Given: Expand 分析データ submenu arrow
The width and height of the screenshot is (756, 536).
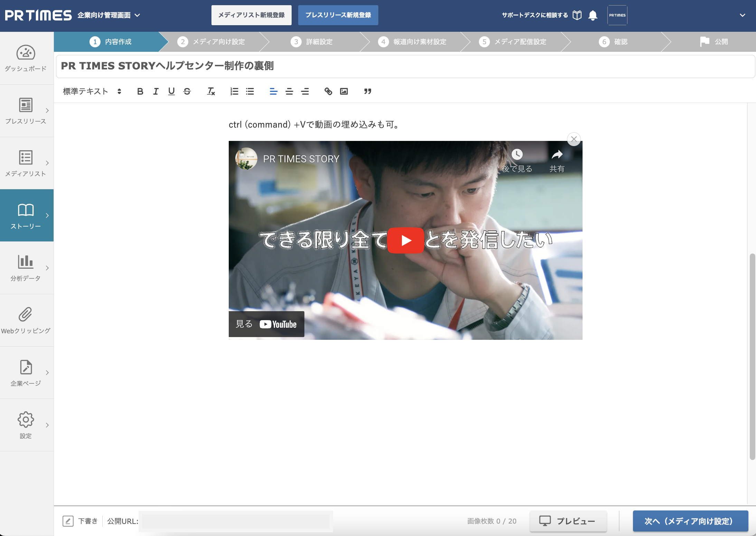Looking at the screenshot, I should [x=47, y=268].
